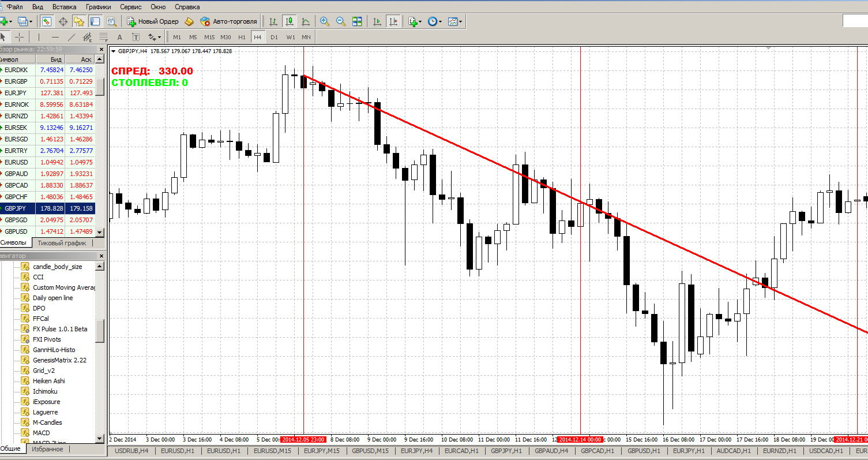The width and height of the screenshot is (868, 460).
Task: Click the 2014.12.05 23:00 time marker
Action: click(303, 440)
